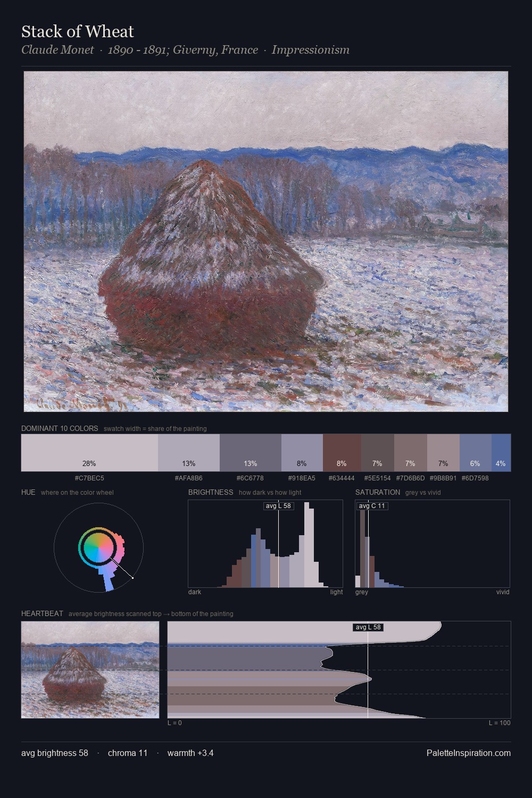Screen dimensions: 532x798
Task: Click the "avg L 58" label in Heartbeat chart
Action: tap(368, 627)
